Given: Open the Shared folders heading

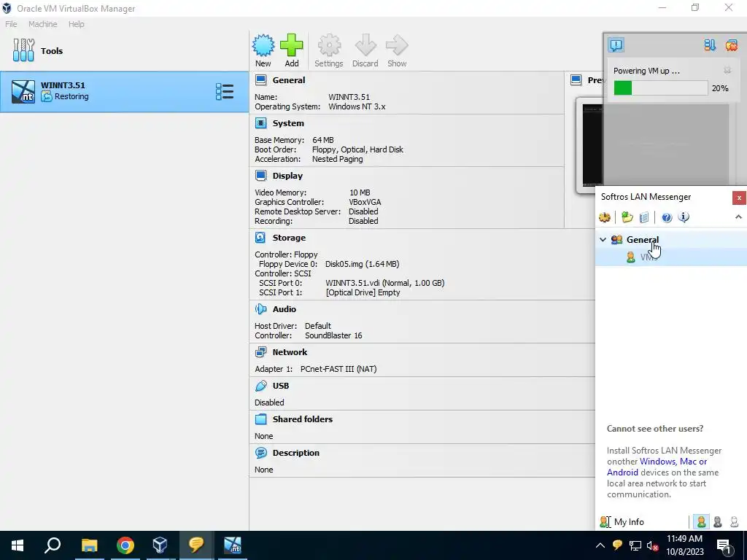Looking at the screenshot, I should (x=303, y=419).
